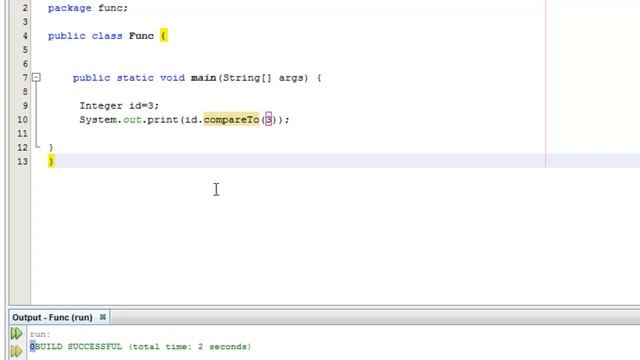Viewport: 640px width, 360px height.
Task: Click the green Re-run button in Output
Action: tap(16, 334)
